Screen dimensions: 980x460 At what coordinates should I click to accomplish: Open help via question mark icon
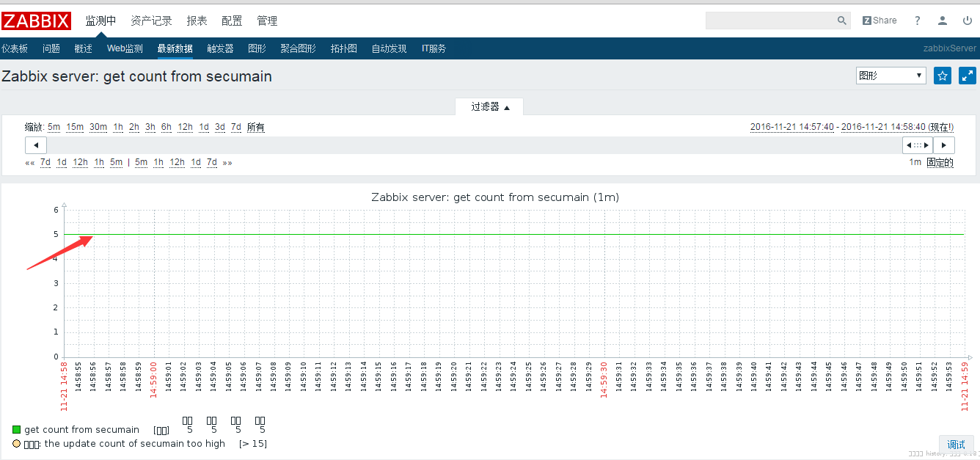click(x=917, y=21)
